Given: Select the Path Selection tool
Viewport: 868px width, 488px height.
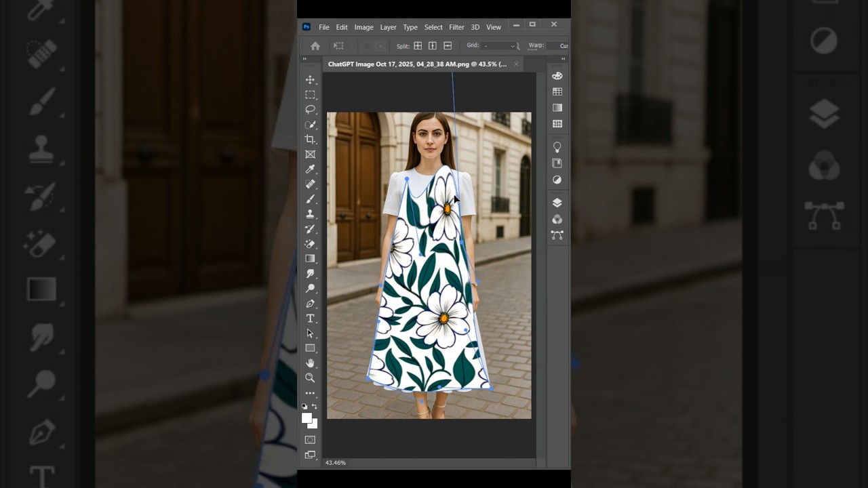Looking at the screenshot, I should (x=310, y=333).
